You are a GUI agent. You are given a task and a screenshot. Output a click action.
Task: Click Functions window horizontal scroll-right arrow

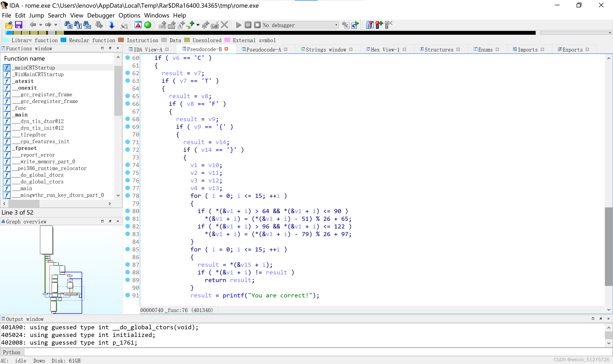click(x=110, y=204)
